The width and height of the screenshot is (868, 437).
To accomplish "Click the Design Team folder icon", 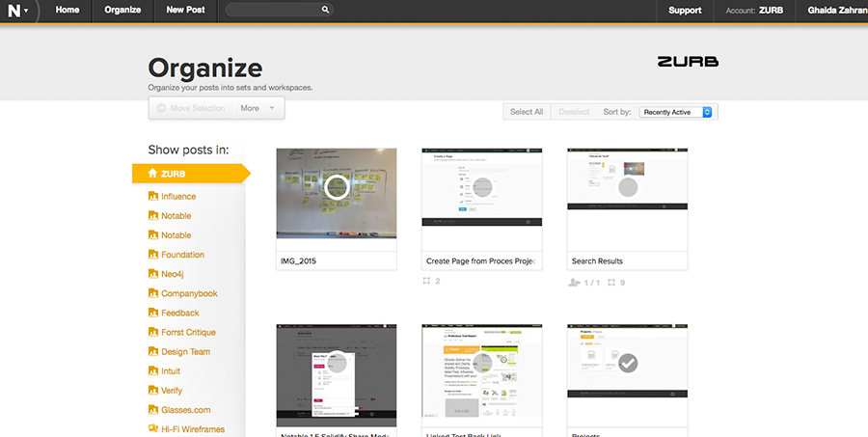I will [153, 351].
